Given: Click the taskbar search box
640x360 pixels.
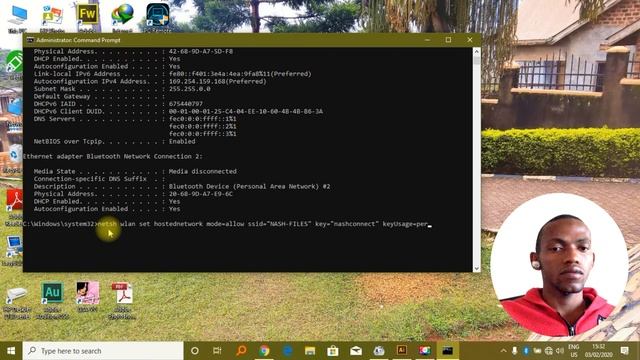Looking at the screenshot, I should 103,351.
